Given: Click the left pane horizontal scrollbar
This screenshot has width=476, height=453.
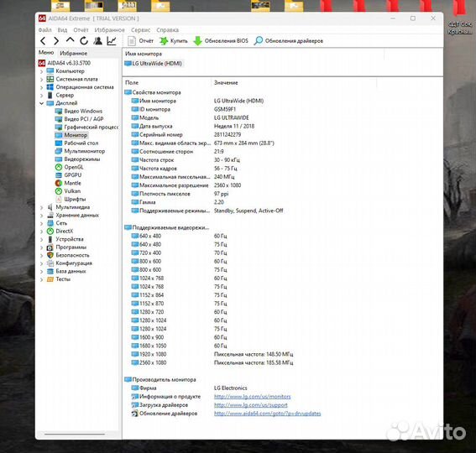Looking at the screenshot, I should pos(75,435).
